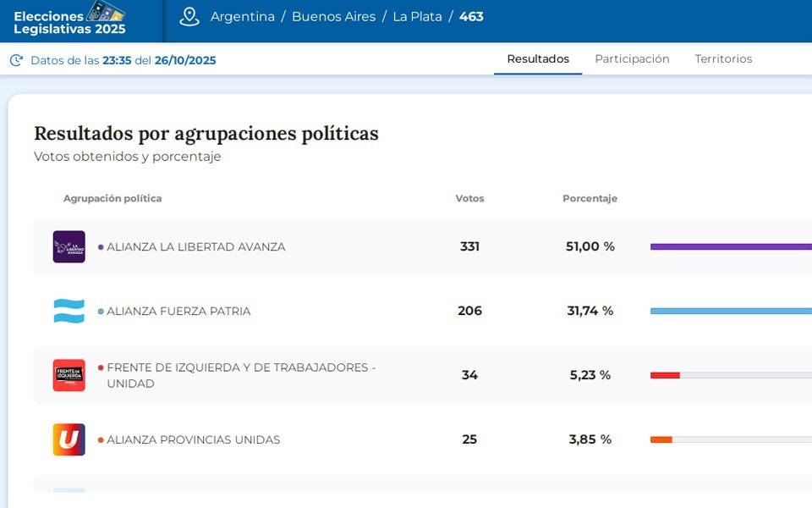This screenshot has width=812, height=508.
Task: Navigate to Argentina in the breadcrumb
Action: point(242,17)
